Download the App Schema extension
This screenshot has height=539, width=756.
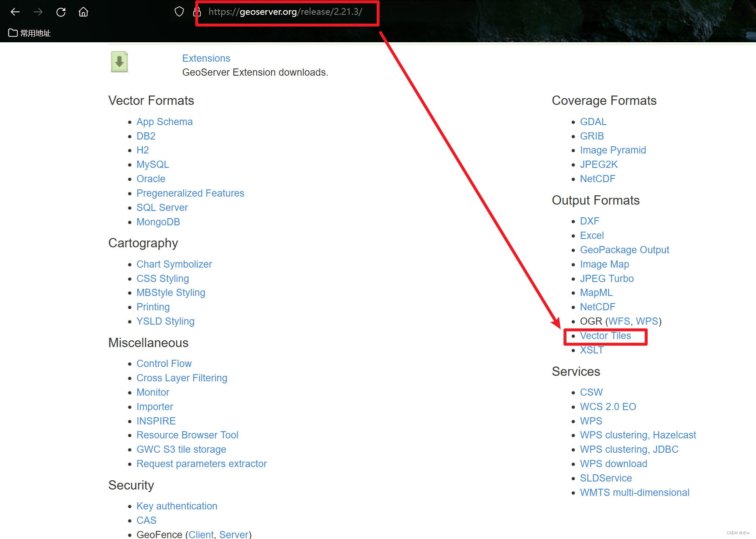pyautogui.click(x=164, y=122)
